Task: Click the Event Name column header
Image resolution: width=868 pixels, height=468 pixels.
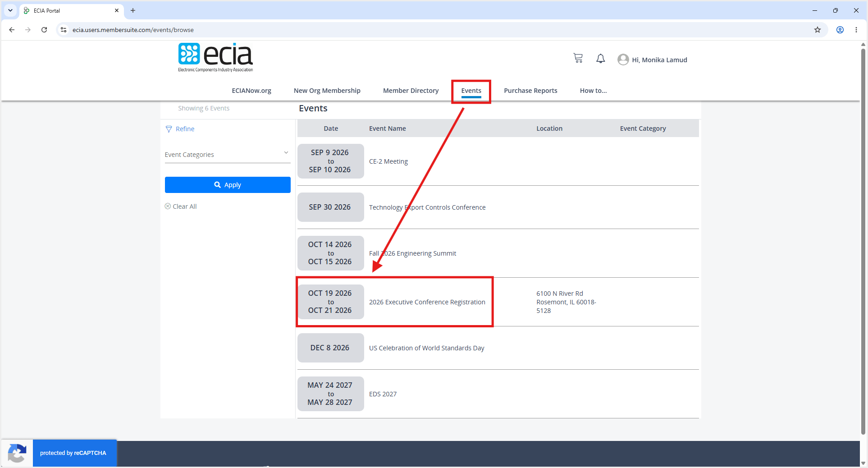Action: (x=388, y=128)
